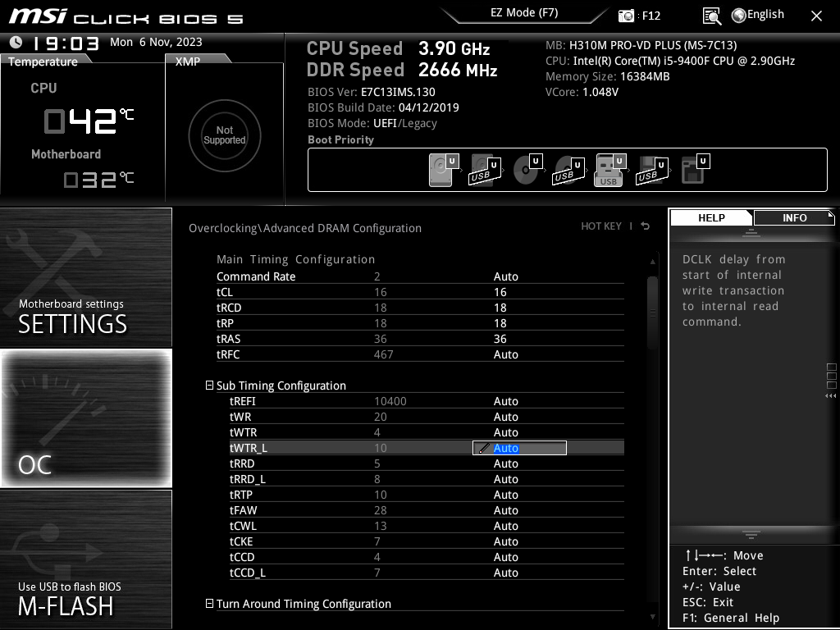Image resolution: width=840 pixels, height=630 pixels.
Task: Click the tCKE Auto value
Action: tap(505, 541)
